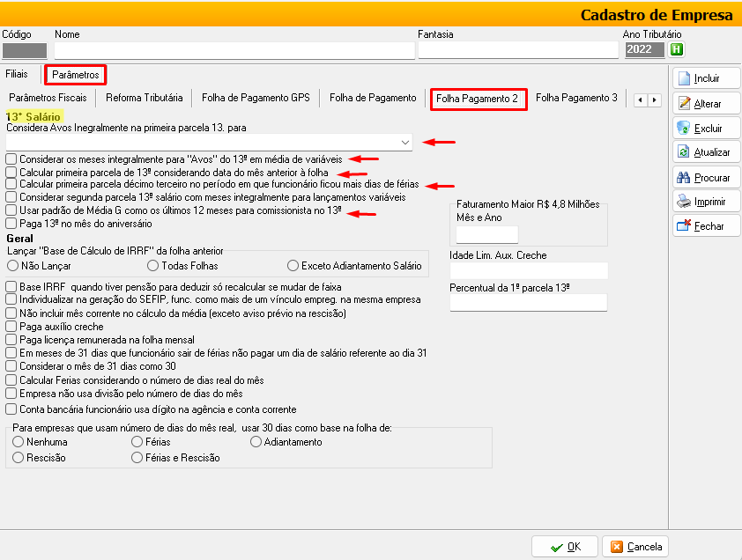Check the 'Paga auxílio creche' option
The image size is (742, 560).
[11, 326]
